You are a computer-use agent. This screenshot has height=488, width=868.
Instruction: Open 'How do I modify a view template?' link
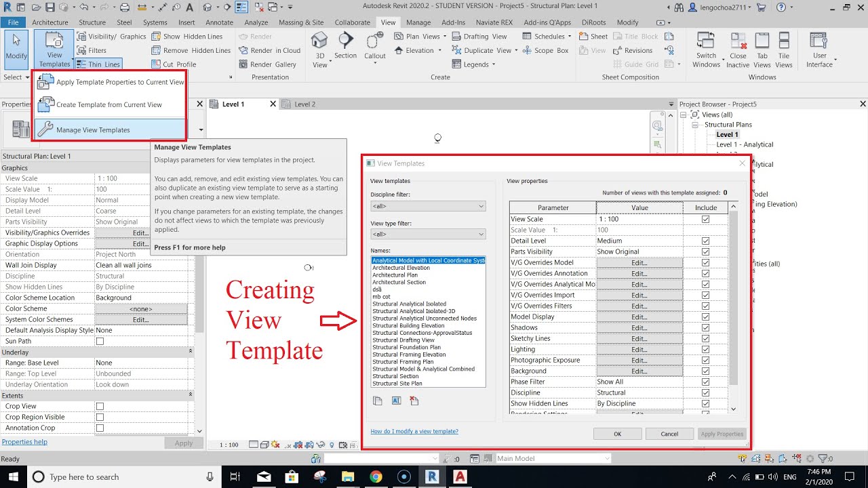(x=414, y=431)
